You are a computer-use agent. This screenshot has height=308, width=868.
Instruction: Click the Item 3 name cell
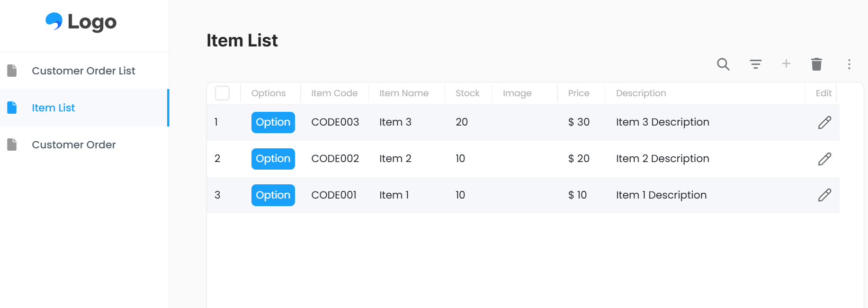[395, 122]
